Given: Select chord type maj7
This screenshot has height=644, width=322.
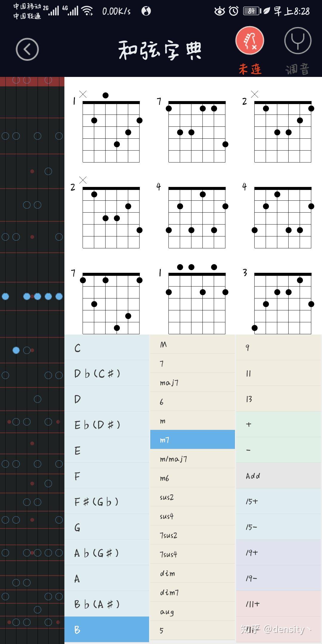Looking at the screenshot, I should [193, 383].
